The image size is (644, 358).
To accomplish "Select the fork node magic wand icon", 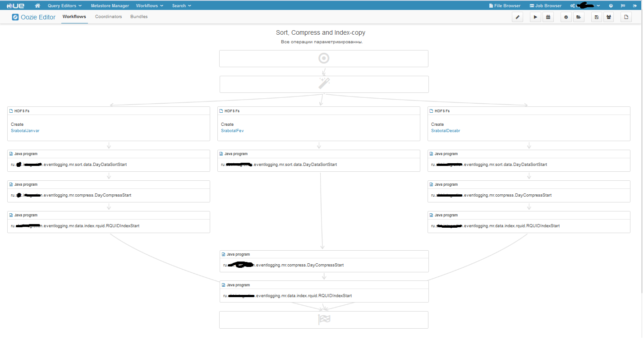I will coord(324,83).
